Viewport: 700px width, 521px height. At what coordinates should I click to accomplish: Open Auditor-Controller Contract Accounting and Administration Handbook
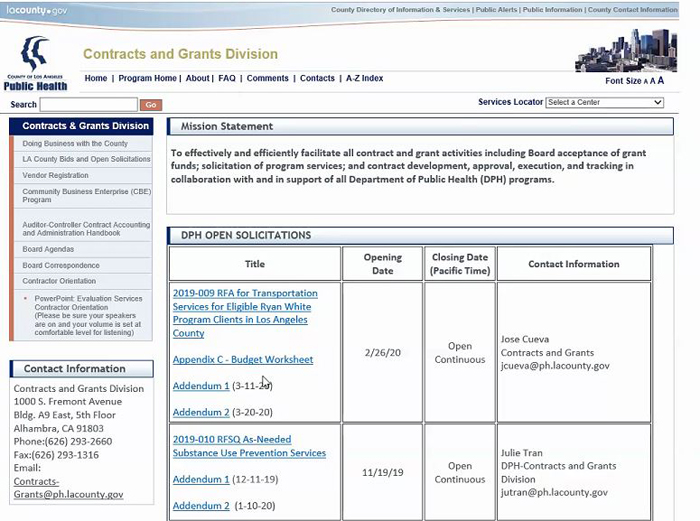[x=86, y=229]
